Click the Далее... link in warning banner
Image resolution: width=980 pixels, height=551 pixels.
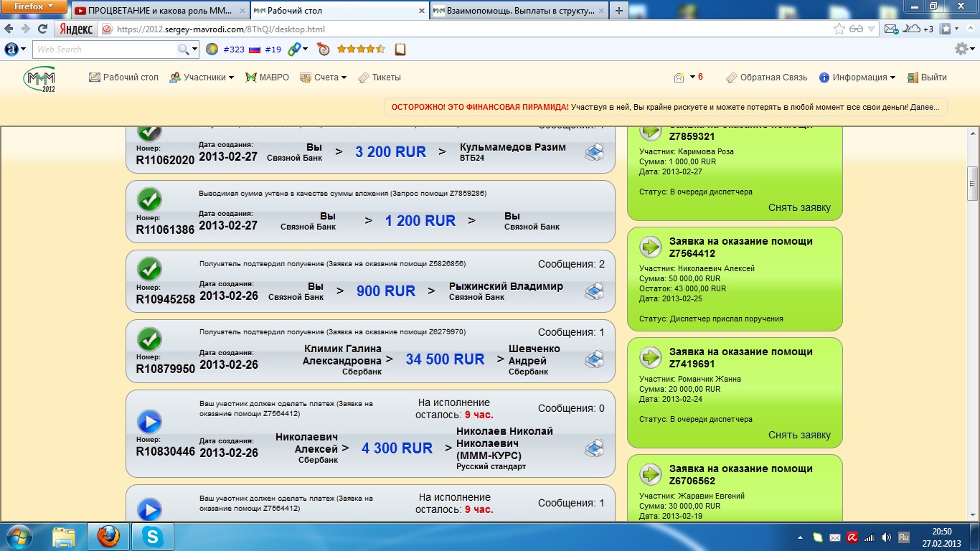pos(925,107)
